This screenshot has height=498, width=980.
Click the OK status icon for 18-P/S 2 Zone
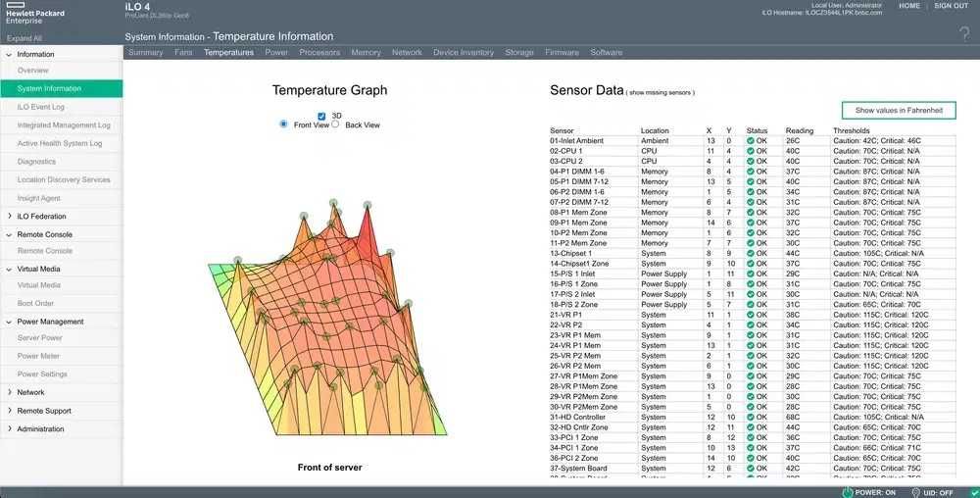pyautogui.click(x=750, y=304)
